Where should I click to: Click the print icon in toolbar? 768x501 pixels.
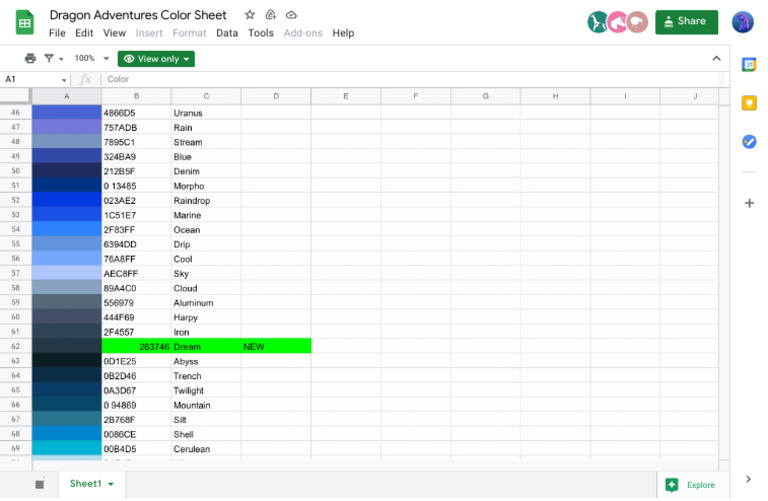(30, 58)
